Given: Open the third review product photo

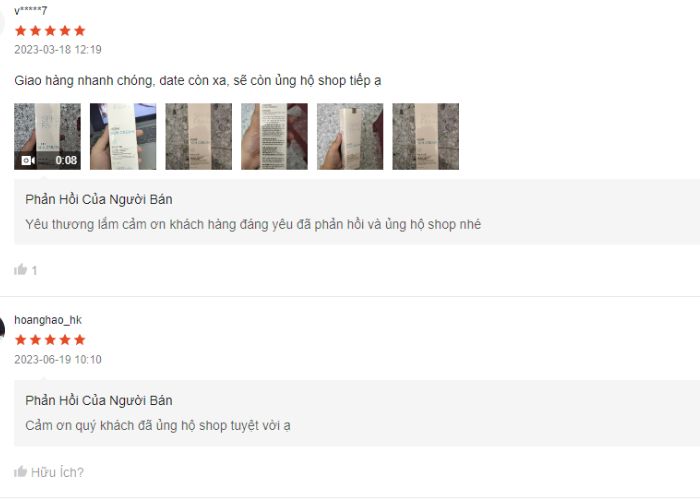Looking at the screenshot, I should click(199, 137).
